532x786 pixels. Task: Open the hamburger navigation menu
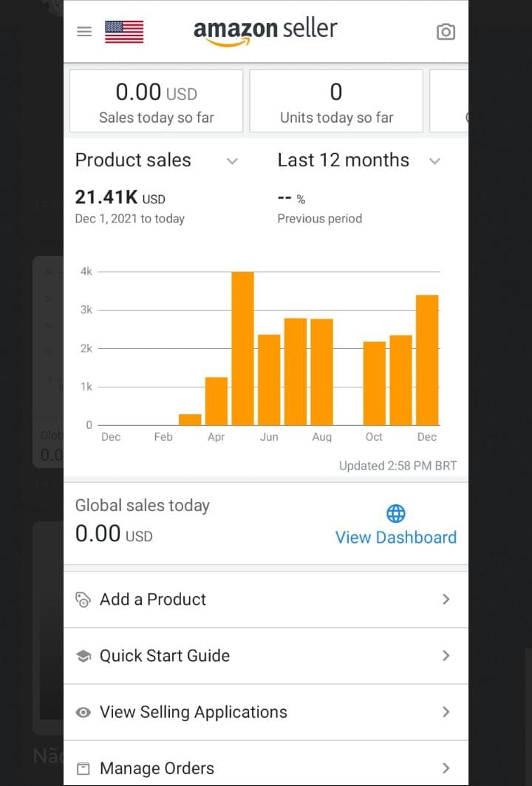tap(84, 32)
